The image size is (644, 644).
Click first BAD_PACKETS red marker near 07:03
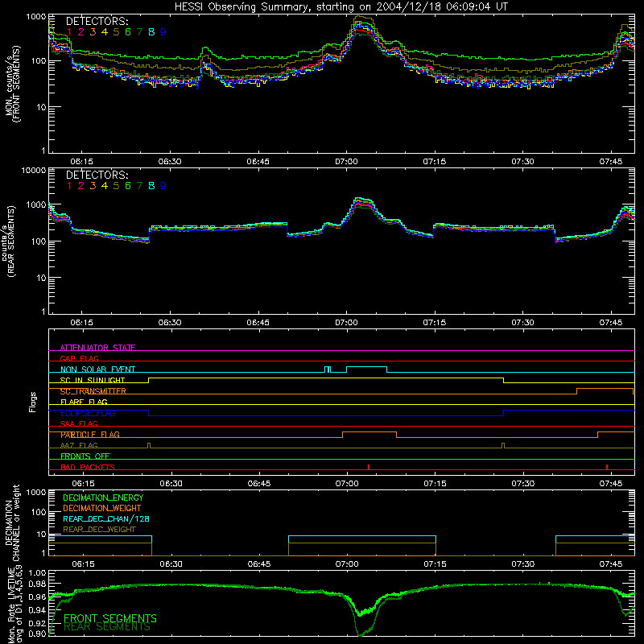point(369,467)
